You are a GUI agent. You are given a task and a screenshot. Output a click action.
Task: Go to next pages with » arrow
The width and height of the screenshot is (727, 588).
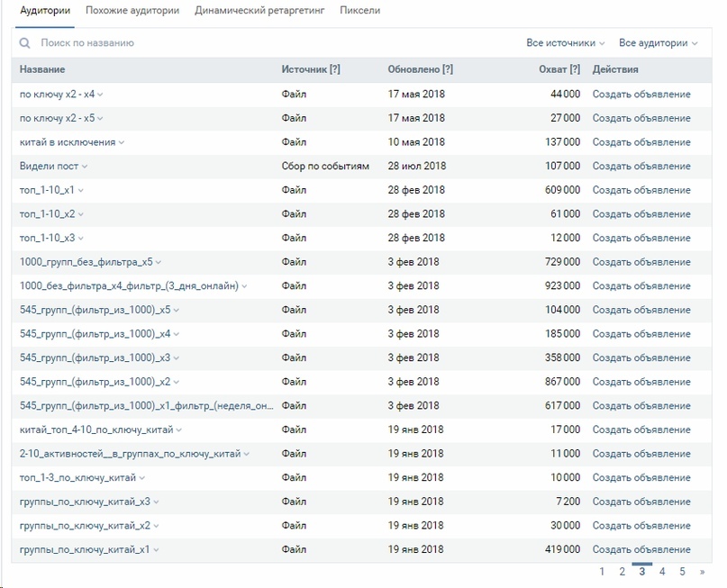702,572
